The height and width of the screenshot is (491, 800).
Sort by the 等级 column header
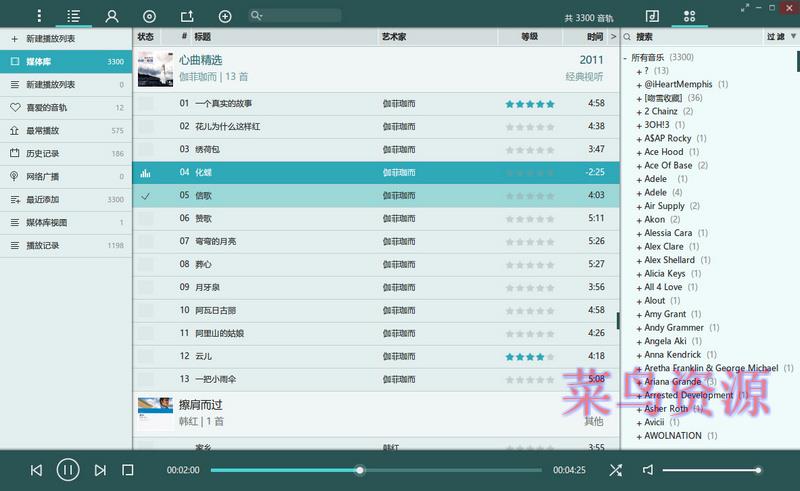tap(530, 37)
